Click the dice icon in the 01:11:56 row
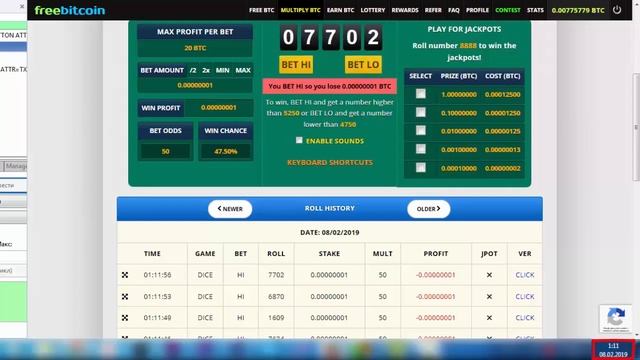This screenshot has width=640, height=360. [x=125, y=275]
